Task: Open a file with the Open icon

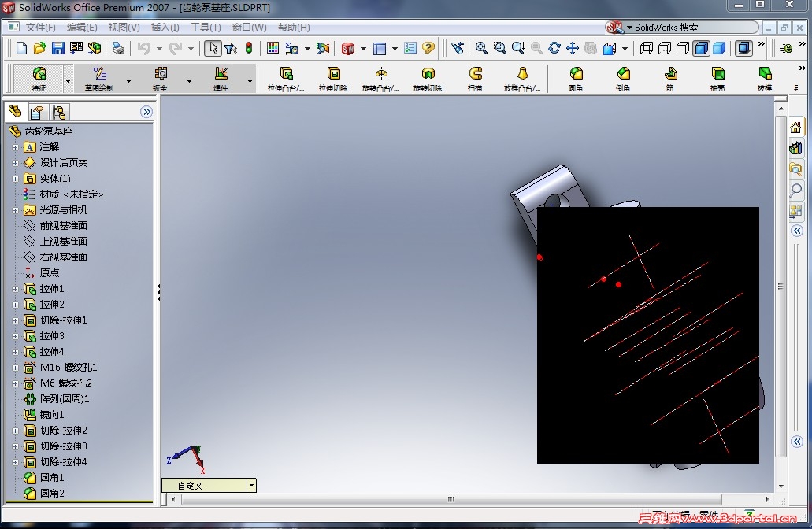Action: [x=39, y=48]
